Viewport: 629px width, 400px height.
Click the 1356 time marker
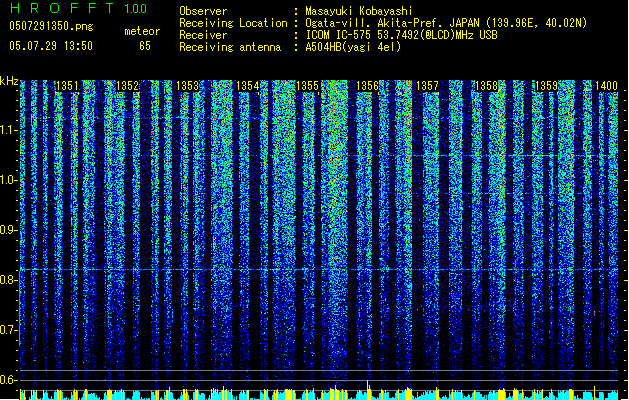[x=367, y=86]
